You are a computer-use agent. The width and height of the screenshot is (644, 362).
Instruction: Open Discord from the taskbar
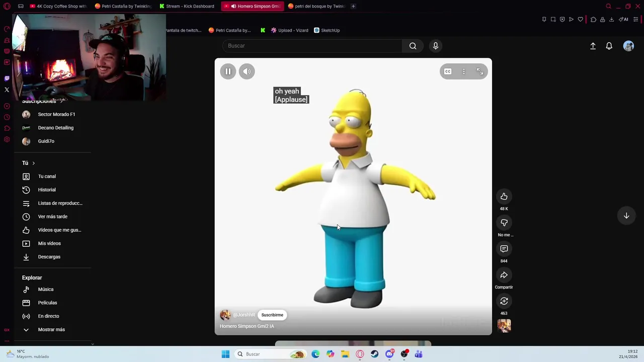(389, 354)
